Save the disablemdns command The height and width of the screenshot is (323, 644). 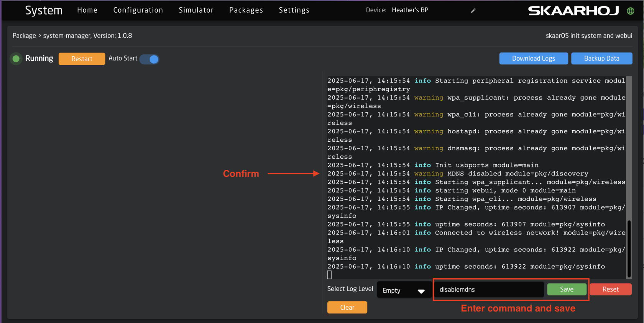(x=567, y=289)
